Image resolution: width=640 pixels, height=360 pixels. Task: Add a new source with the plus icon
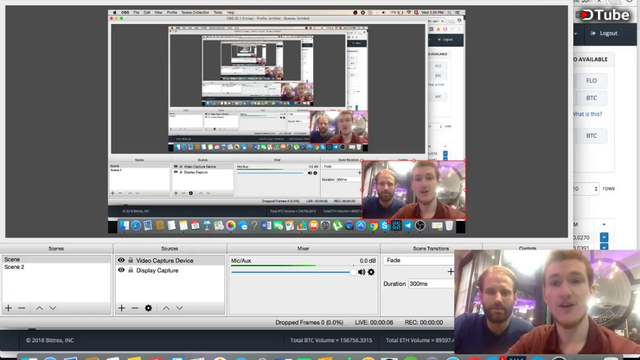click(x=122, y=308)
